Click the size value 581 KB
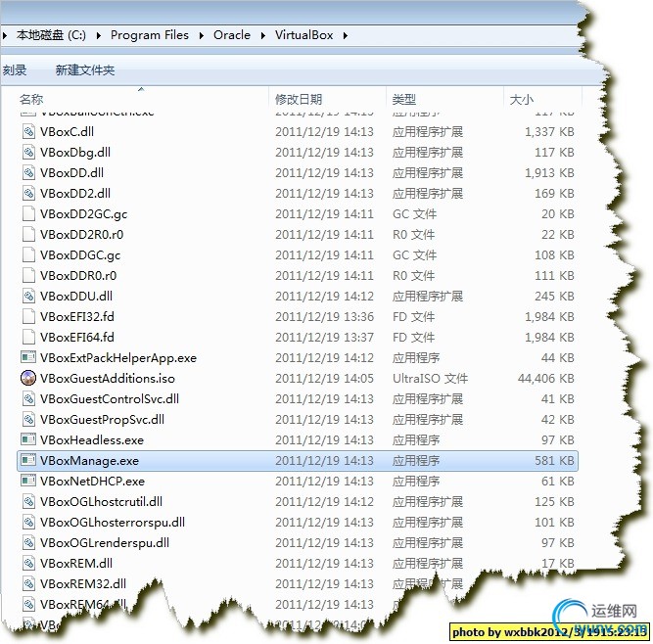 (555, 460)
